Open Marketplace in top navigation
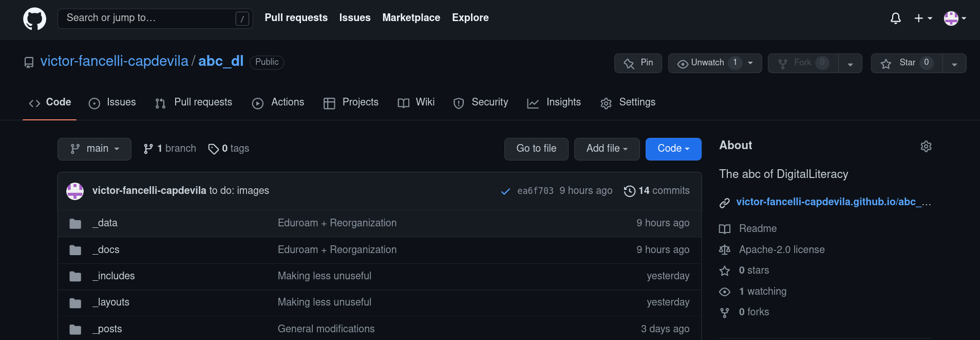This screenshot has height=340, width=980. click(x=411, y=17)
